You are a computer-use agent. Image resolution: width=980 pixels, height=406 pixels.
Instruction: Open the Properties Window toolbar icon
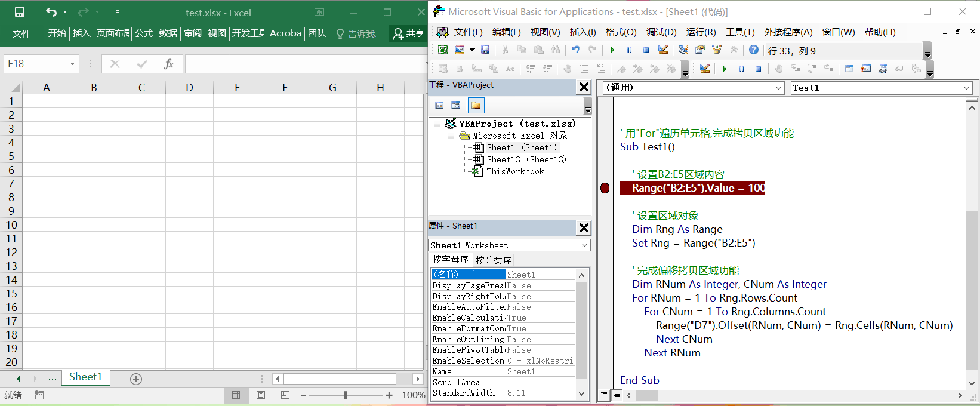[x=700, y=50]
